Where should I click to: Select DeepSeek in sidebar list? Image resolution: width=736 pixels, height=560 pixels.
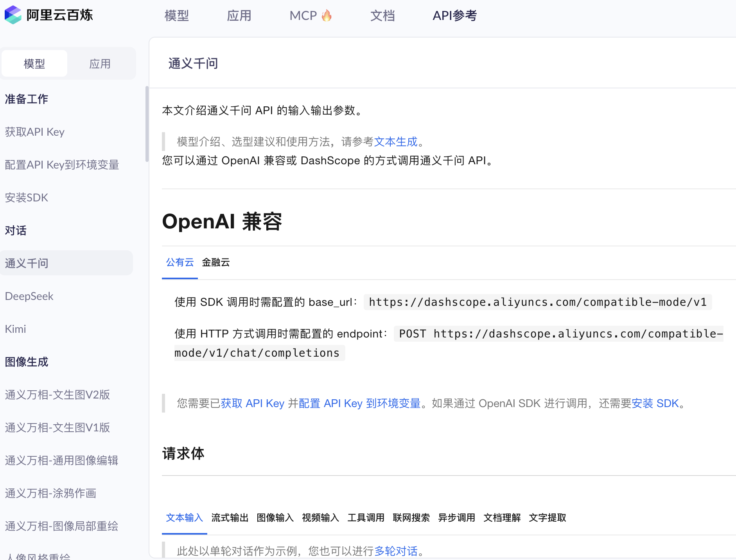coord(29,296)
